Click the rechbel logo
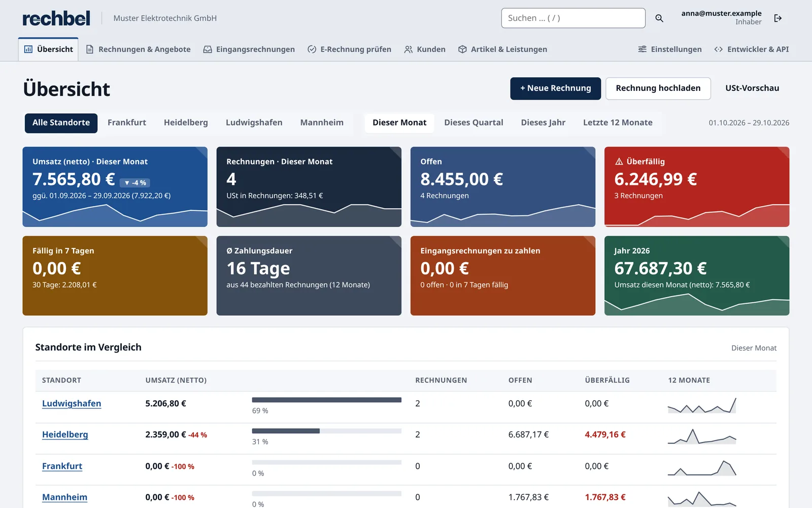Viewport: 812px width, 508px height. click(x=56, y=18)
